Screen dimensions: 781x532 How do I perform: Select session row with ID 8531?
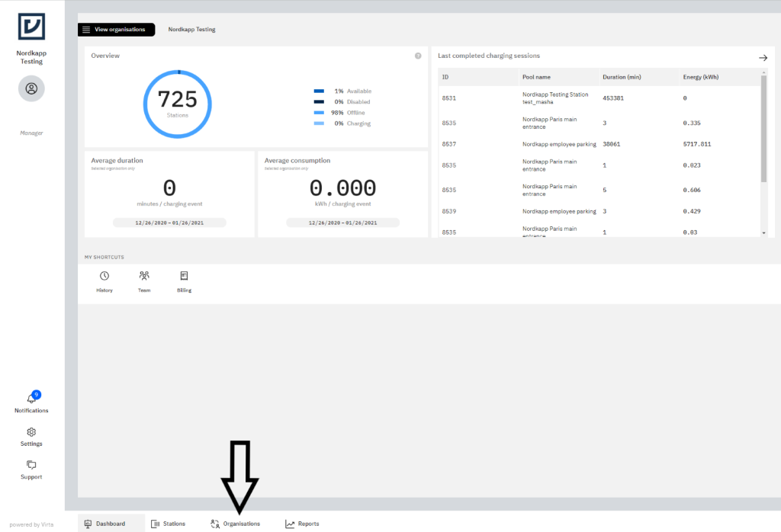coord(599,98)
